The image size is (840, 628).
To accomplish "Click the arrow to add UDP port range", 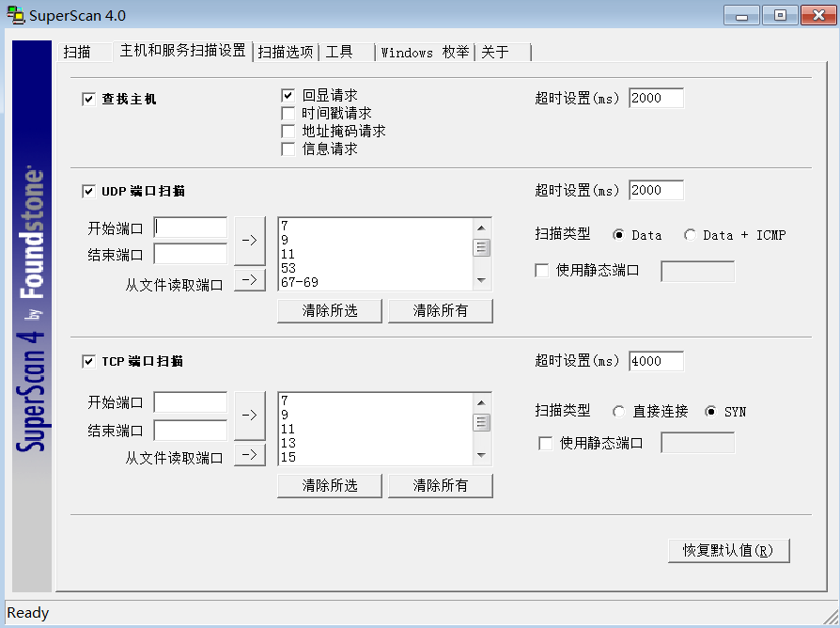I will pos(250,241).
